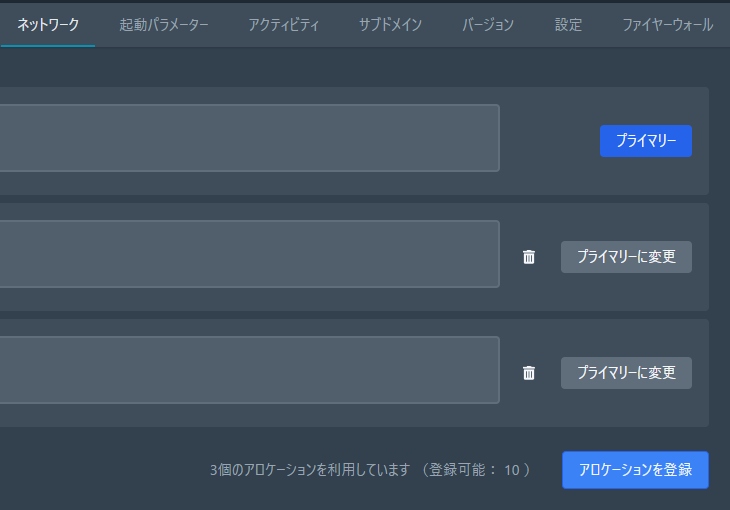
Task: Select the third allocation input box
Action: (249, 370)
